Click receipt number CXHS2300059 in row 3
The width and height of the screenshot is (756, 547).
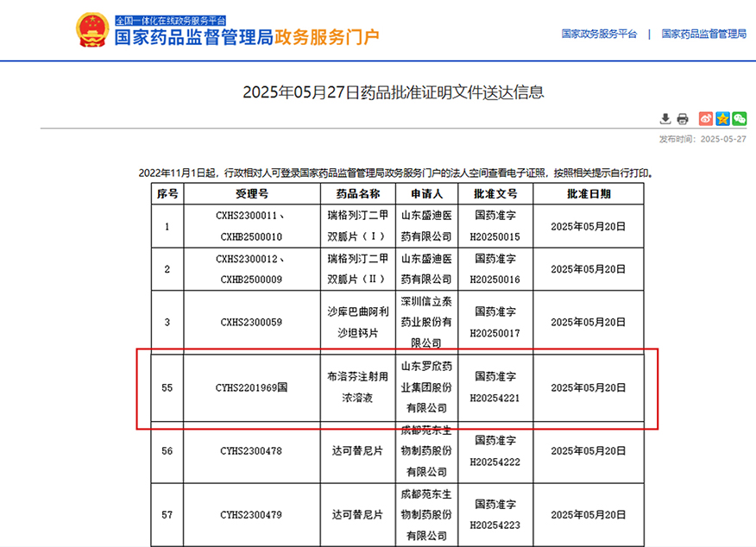251,319
